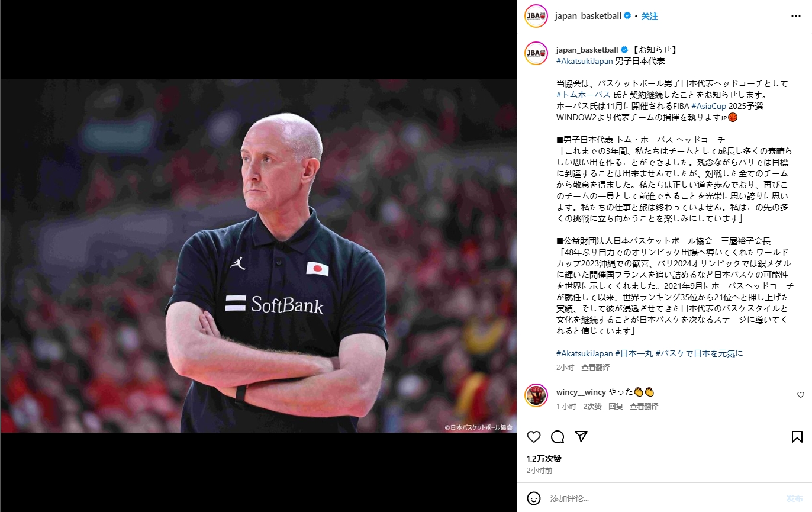View the 1.2万次赞 likes list

544,459
